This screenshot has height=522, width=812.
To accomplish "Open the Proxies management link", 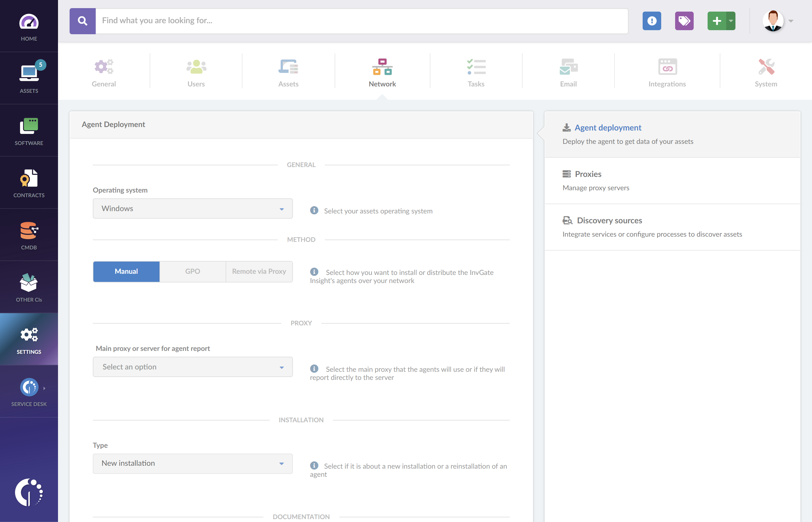I will click(588, 174).
